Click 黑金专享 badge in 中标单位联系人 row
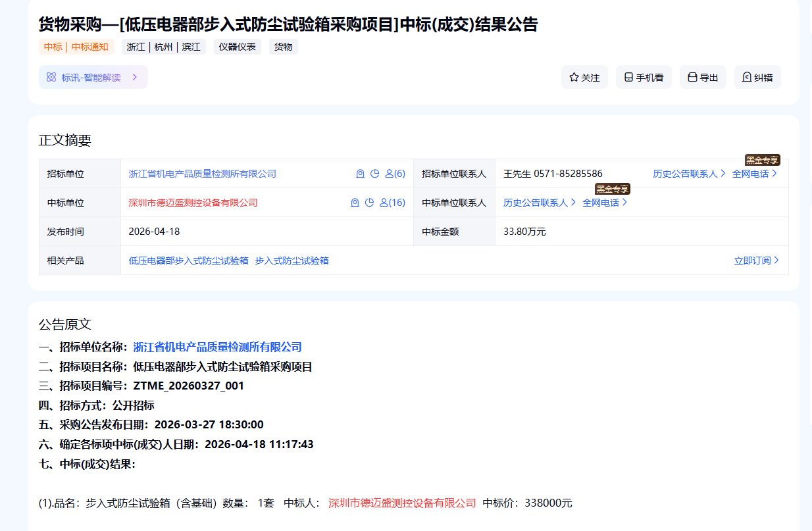Screen dimensions: 812x531 tap(613, 189)
